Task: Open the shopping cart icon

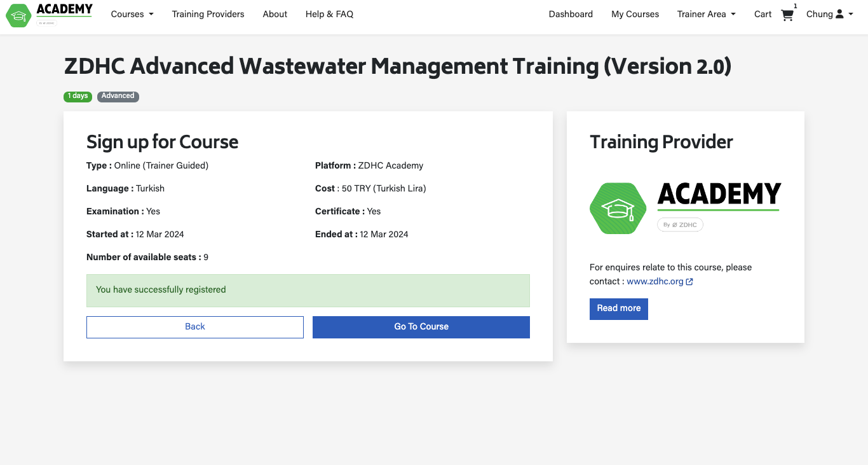Action: tap(787, 15)
